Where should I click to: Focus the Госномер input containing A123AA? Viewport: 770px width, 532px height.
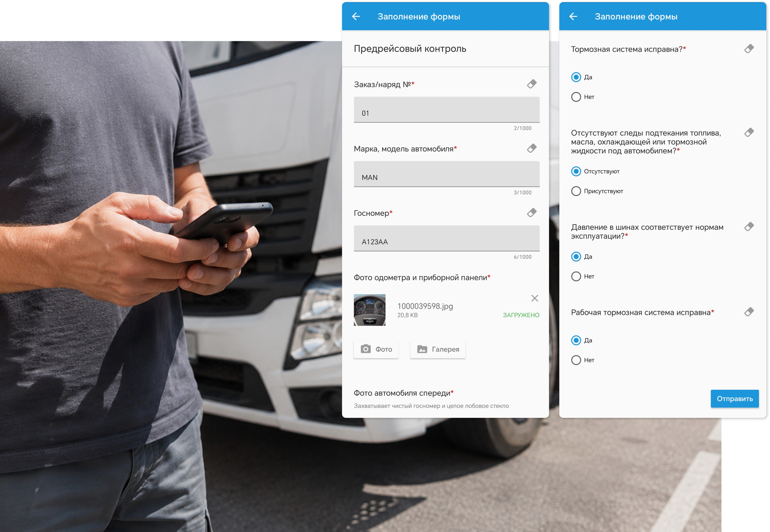coord(447,238)
